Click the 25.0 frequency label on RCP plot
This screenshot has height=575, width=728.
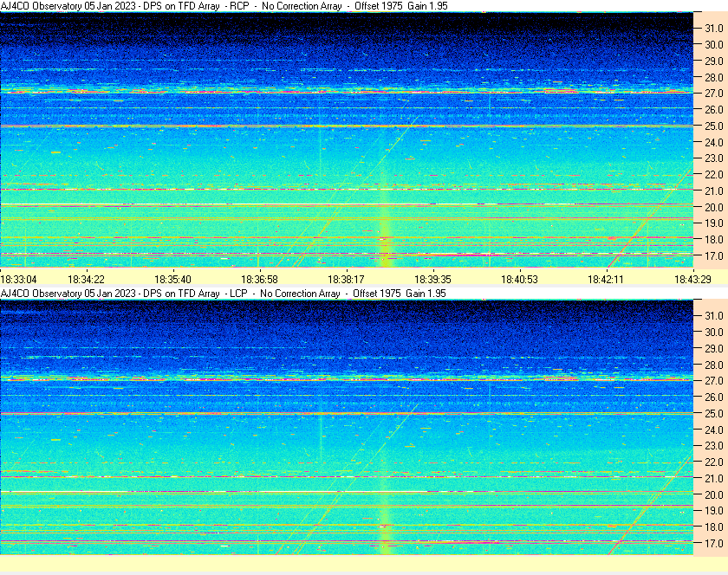(714, 126)
